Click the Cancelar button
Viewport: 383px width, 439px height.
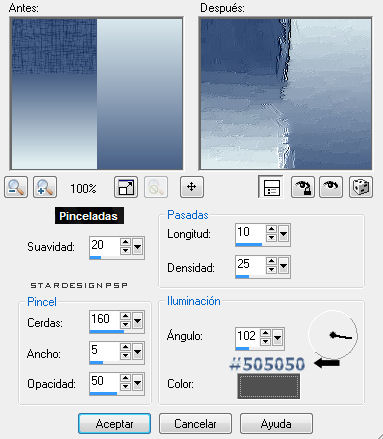(195, 424)
